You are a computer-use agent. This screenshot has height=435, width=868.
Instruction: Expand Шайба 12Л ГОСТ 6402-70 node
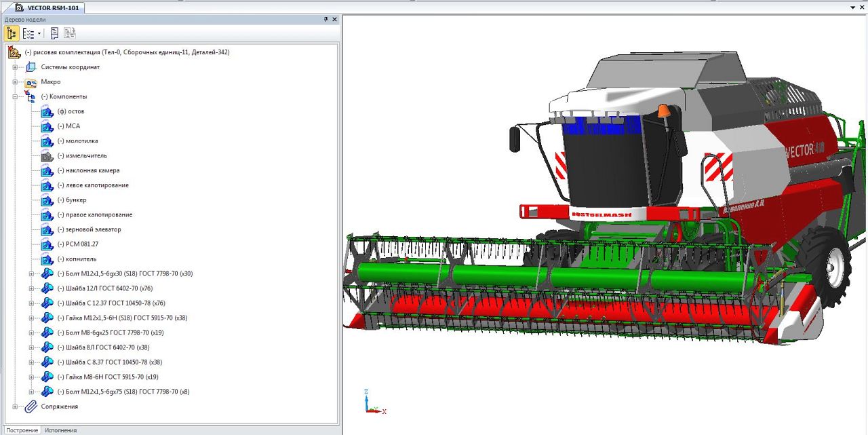31,288
